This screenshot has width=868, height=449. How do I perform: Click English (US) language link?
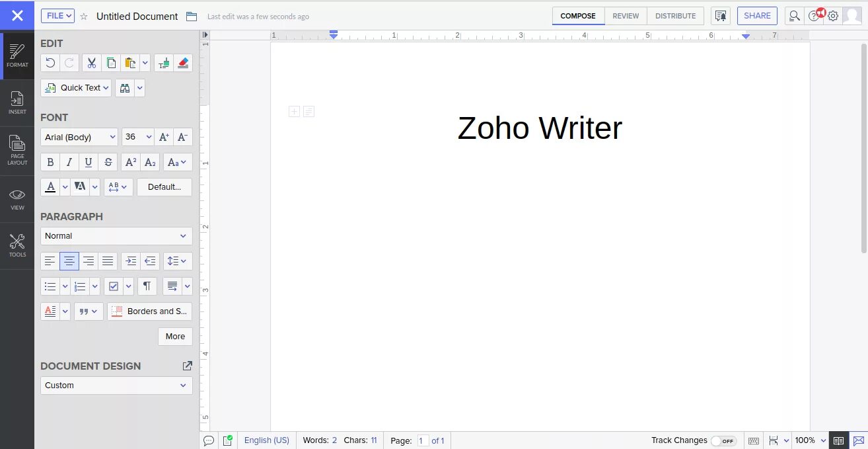point(267,440)
